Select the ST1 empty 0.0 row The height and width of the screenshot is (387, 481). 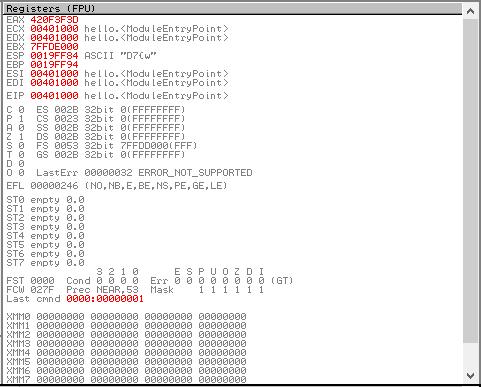tap(45, 209)
